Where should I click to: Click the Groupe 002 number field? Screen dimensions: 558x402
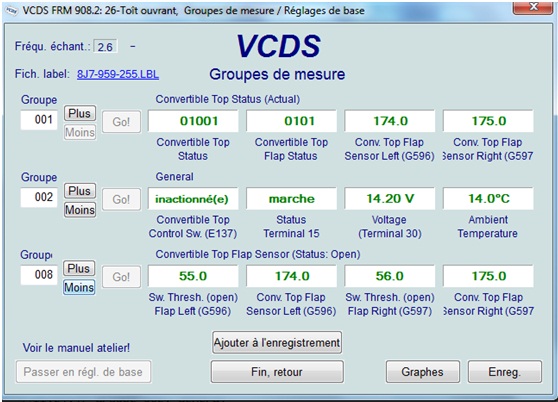click(39, 197)
